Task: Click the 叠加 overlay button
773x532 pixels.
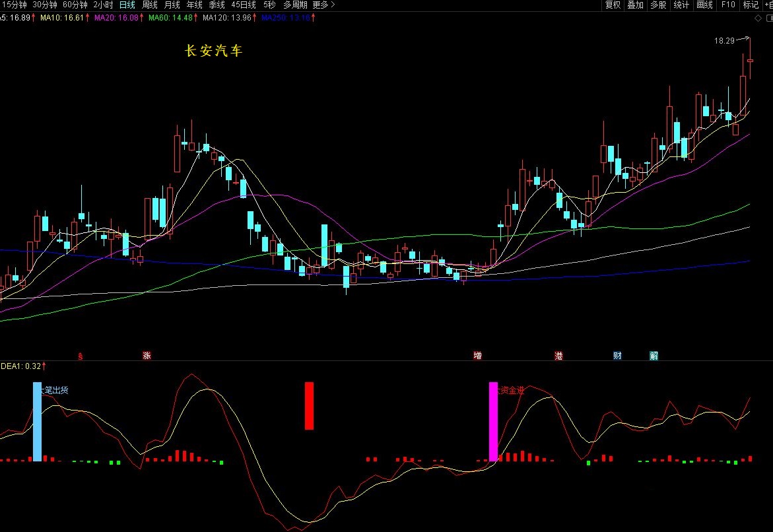Action: pyautogui.click(x=635, y=5)
